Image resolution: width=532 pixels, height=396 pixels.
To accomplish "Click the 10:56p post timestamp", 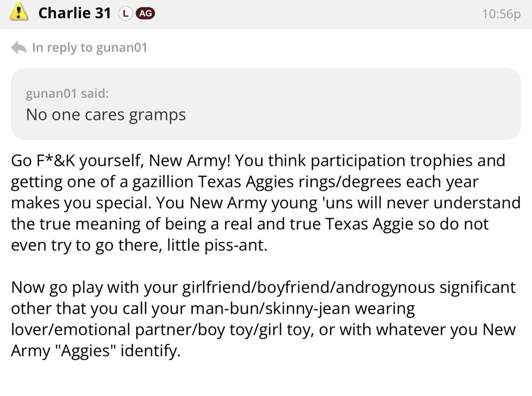I will point(501,14).
